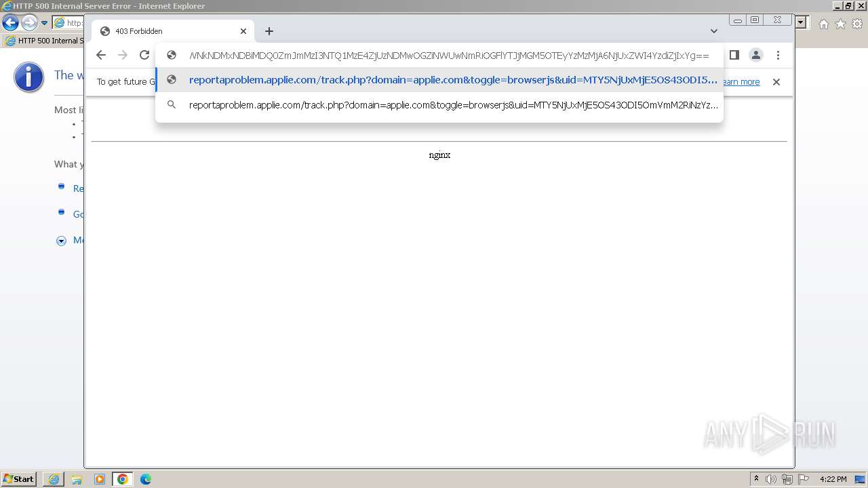Open Internet Explorer recent pages dropdown
This screenshot has height=488, width=868.
pyautogui.click(x=44, y=23)
